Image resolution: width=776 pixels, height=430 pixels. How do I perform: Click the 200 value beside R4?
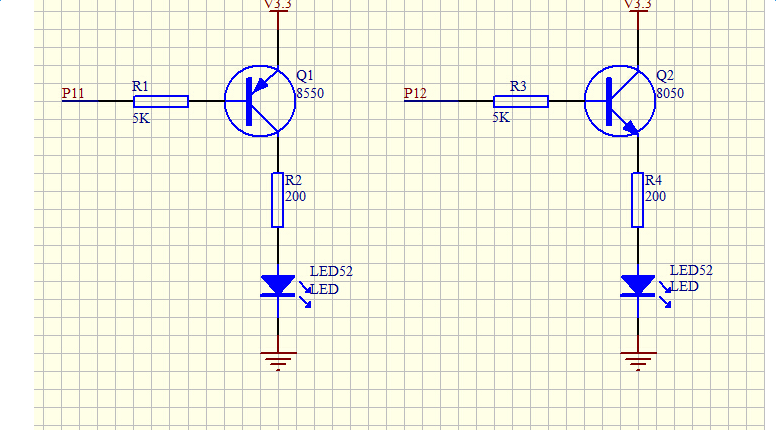pos(655,196)
